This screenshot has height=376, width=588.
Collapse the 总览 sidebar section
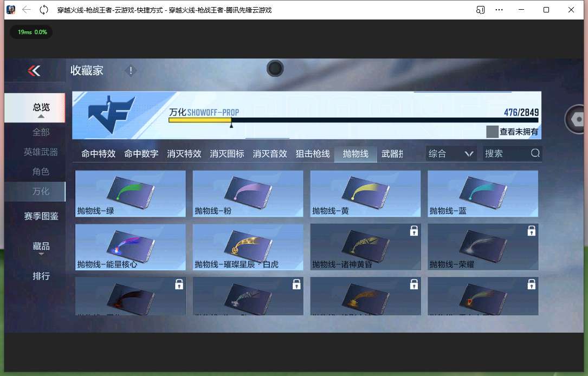point(35,108)
